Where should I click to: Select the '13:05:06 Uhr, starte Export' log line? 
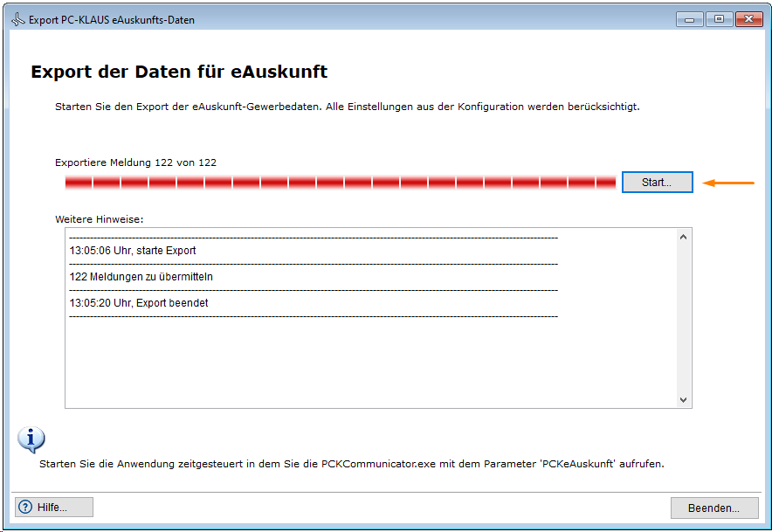click(133, 251)
